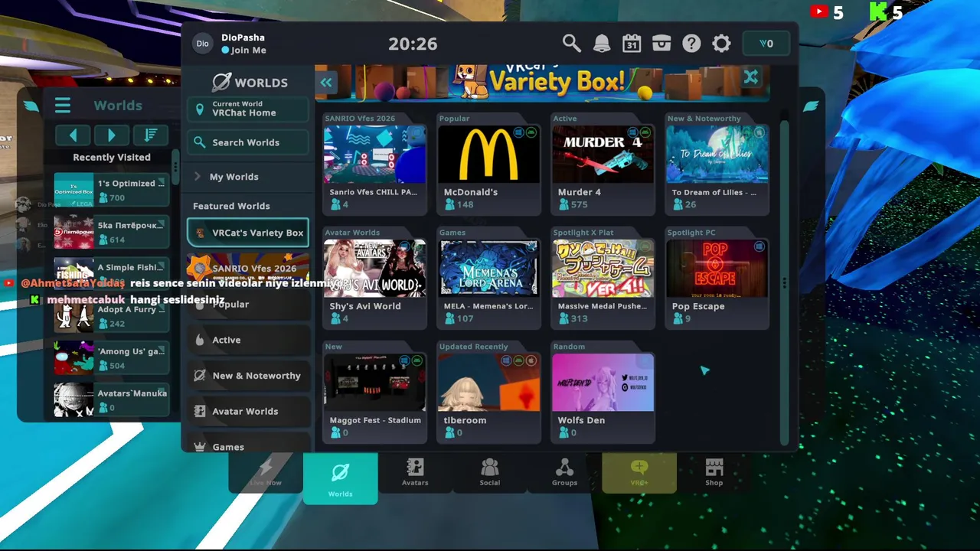The height and width of the screenshot is (551, 980).
Task: Open To Dream of Lilies world
Action: (x=717, y=169)
